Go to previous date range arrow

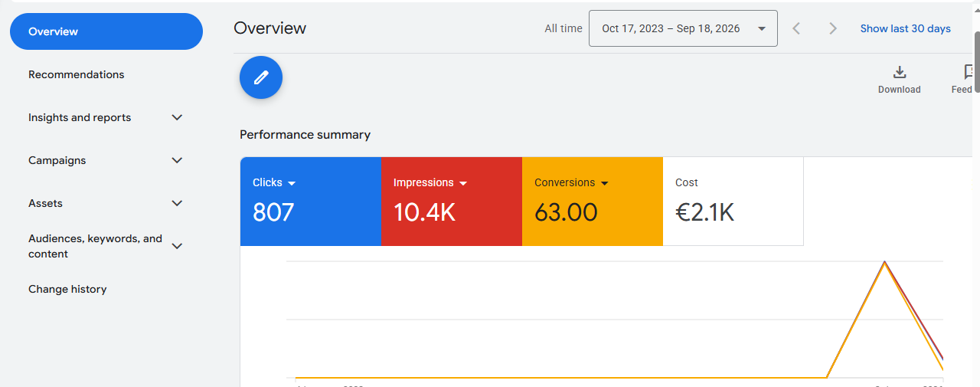pos(796,28)
